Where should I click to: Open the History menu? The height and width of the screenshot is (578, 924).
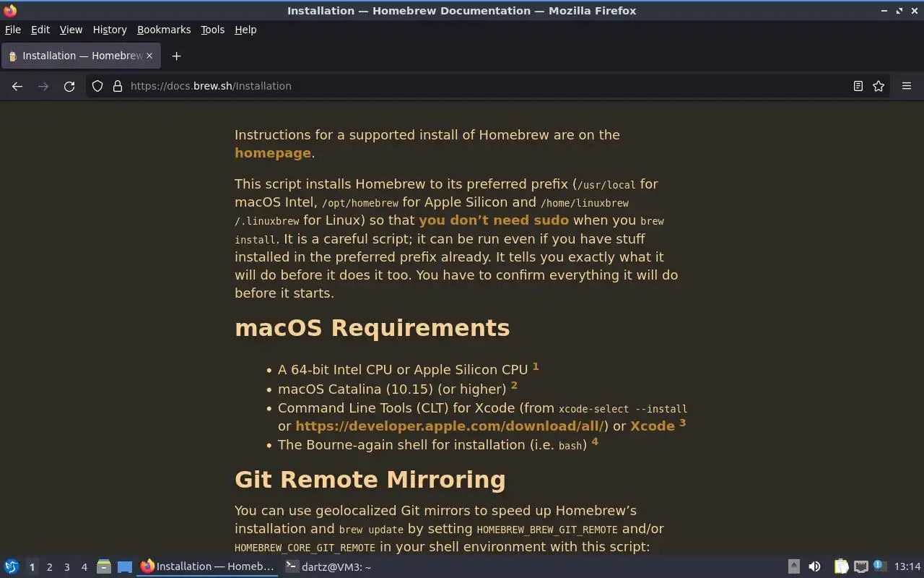point(110,30)
